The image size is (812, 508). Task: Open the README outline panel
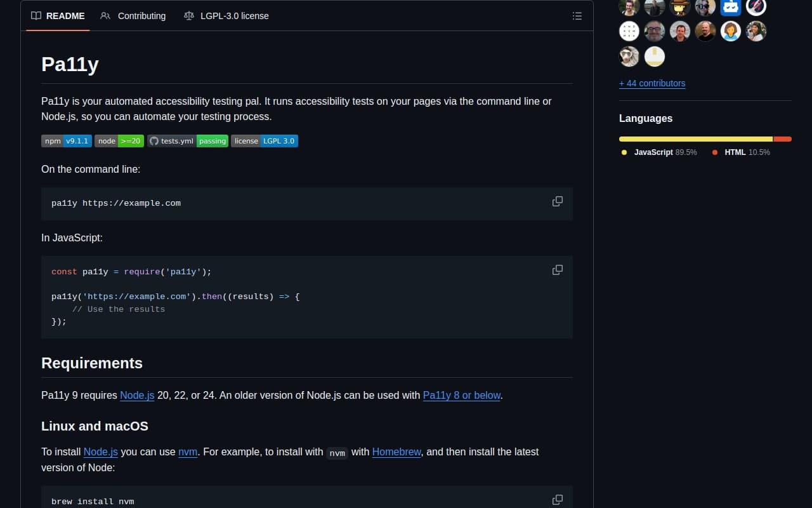(577, 16)
